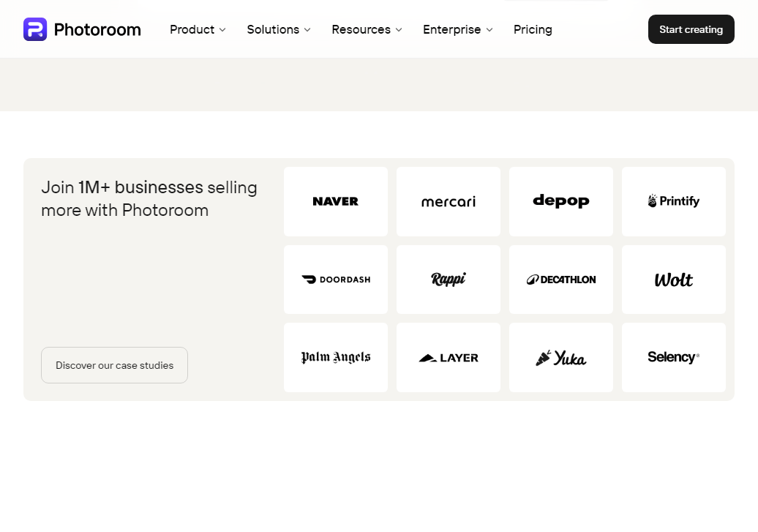This screenshot has width=758, height=532.
Task: Click the Start creating button
Action: click(691, 29)
